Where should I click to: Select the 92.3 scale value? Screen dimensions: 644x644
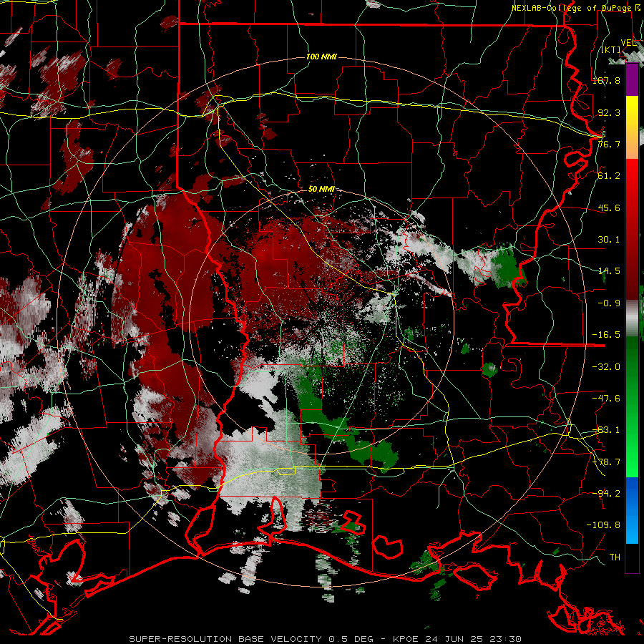(x=609, y=112)
